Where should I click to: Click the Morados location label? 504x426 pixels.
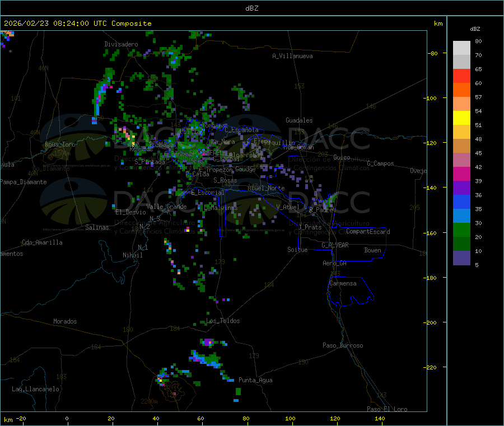(x=65, y=321)
